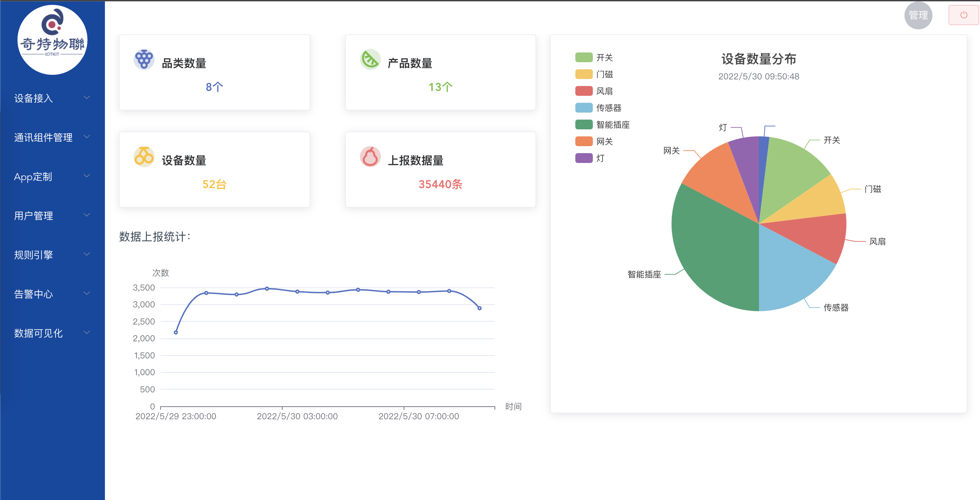Expand 设备接入 menu chevron
Viewport: 980px width, 500px height.
(x=87, y=98)
